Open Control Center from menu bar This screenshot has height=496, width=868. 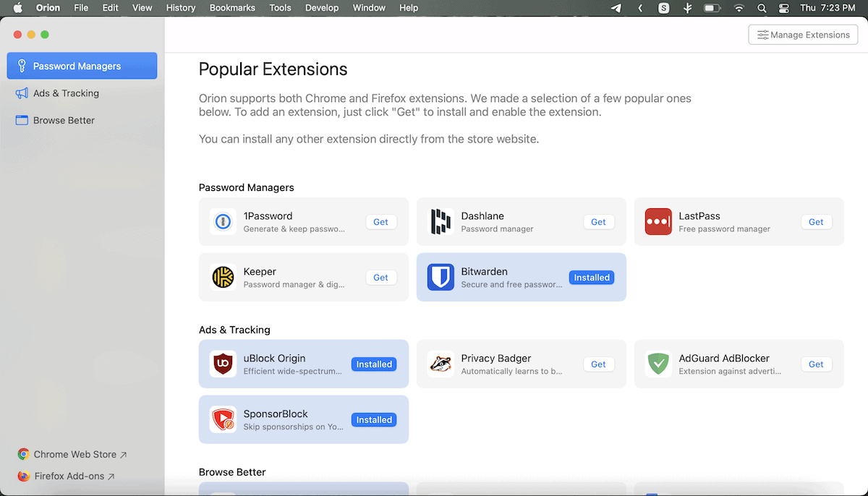click(x=783, y=8)
